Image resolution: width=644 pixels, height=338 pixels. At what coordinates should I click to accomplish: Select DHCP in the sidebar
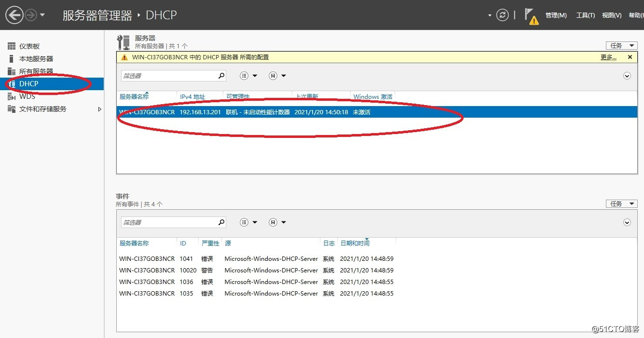(52, 84)
